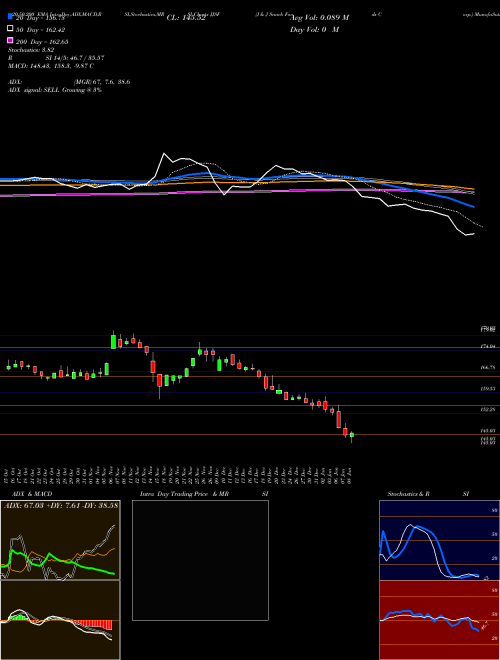Select the '50 Day = 162.42' legend text
500x660 pixels.
(40, 30)
